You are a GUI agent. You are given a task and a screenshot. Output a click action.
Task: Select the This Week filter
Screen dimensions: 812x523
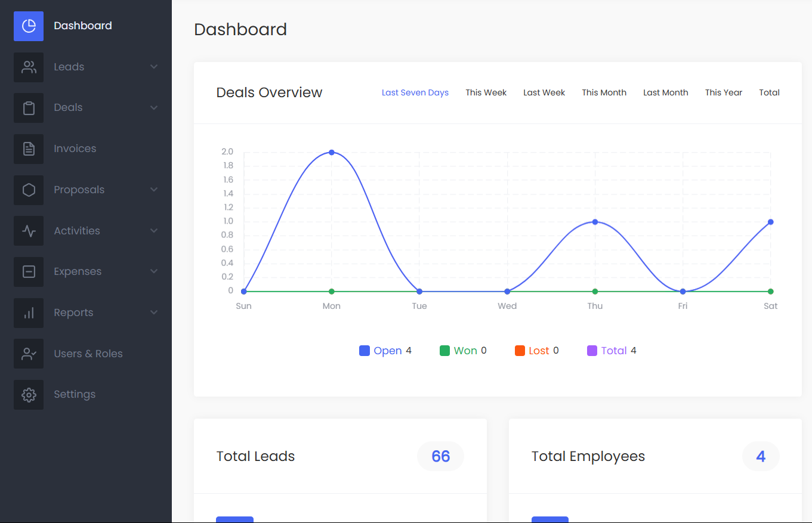(x=486, y=92)
